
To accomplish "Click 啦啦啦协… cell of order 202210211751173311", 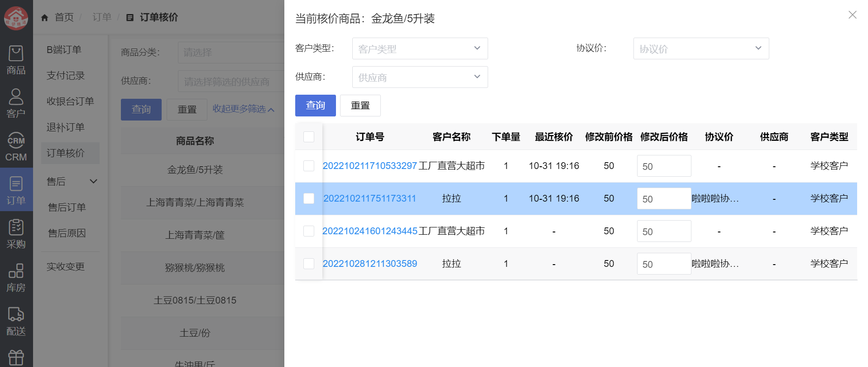I will coord(715,198).
